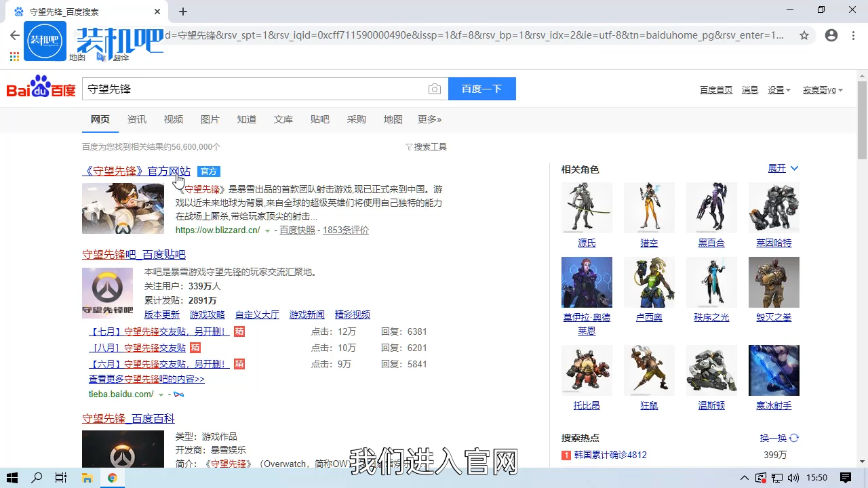Open File Explorer from the taskbar
868x488 pixels.
[87, 477]
